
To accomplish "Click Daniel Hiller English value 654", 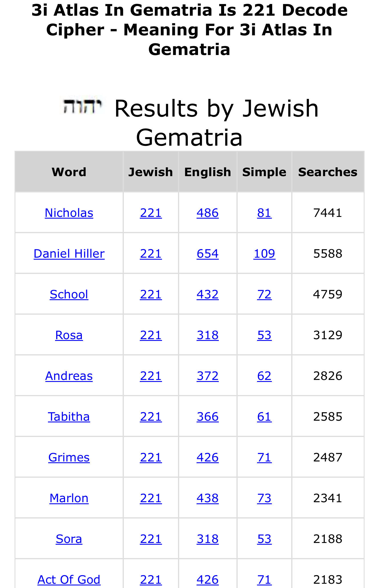I will point(208,254).
